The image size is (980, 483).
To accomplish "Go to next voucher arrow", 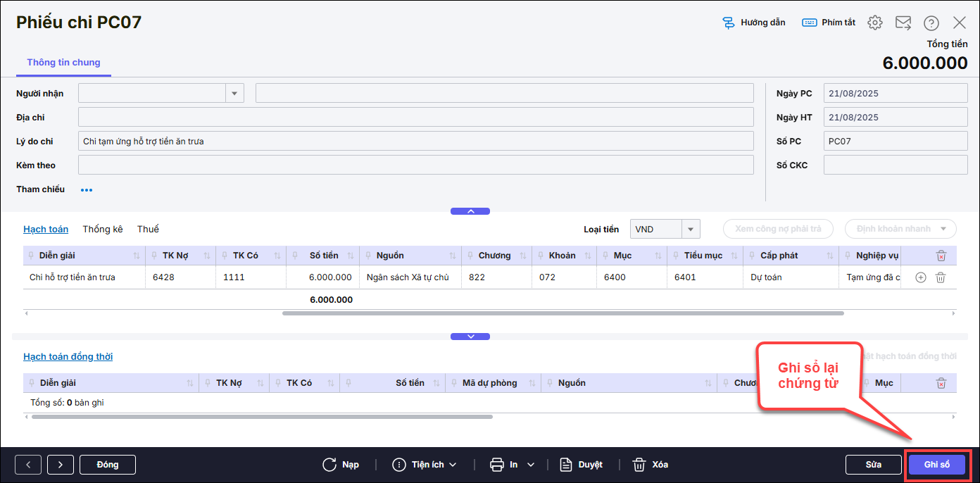I will point(61,465).
